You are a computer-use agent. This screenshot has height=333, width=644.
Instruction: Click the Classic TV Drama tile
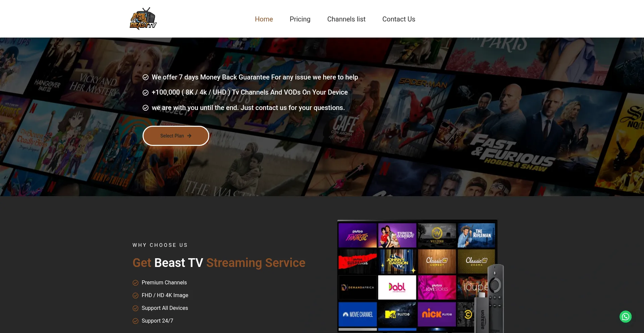coord(476,261)
